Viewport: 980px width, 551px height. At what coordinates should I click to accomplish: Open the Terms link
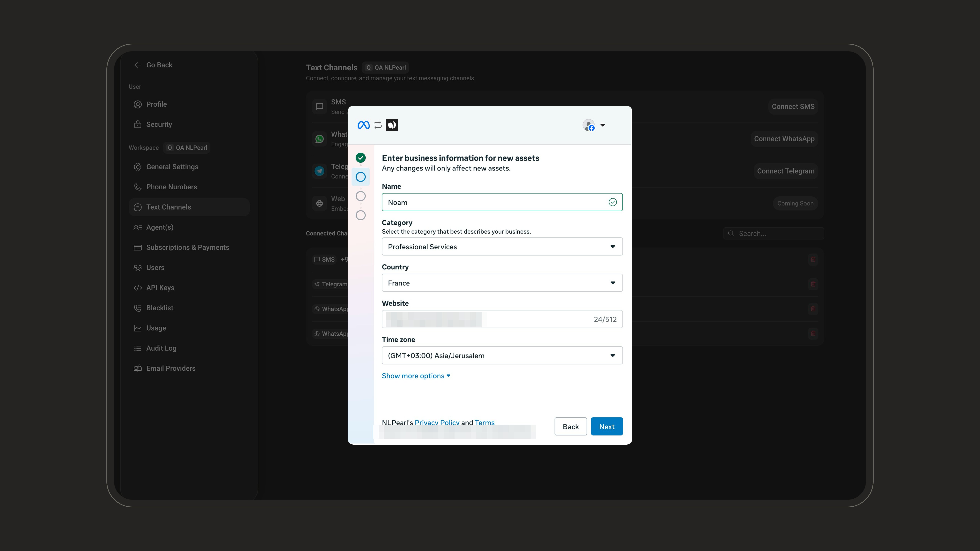[485, 422]
